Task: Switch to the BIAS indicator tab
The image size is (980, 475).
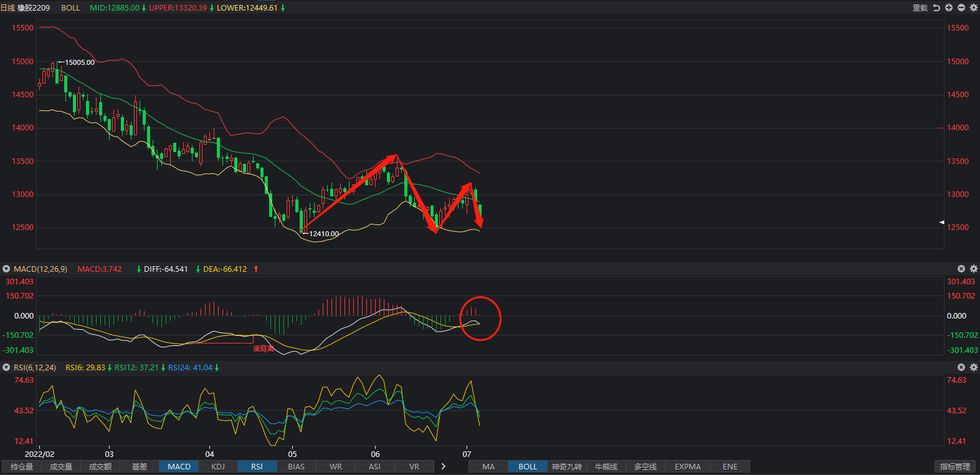Action: click(297, 466)
